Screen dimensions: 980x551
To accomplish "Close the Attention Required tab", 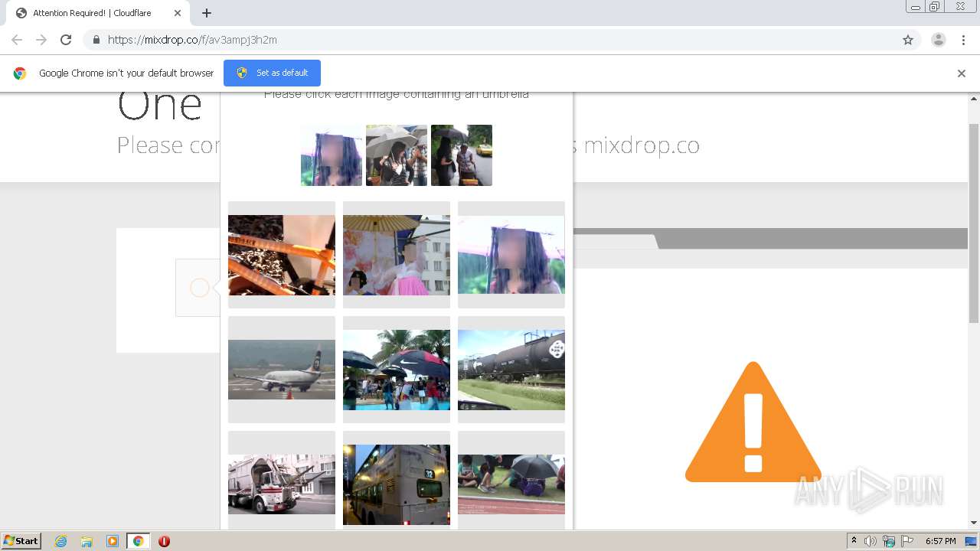I will pos(178,13).
